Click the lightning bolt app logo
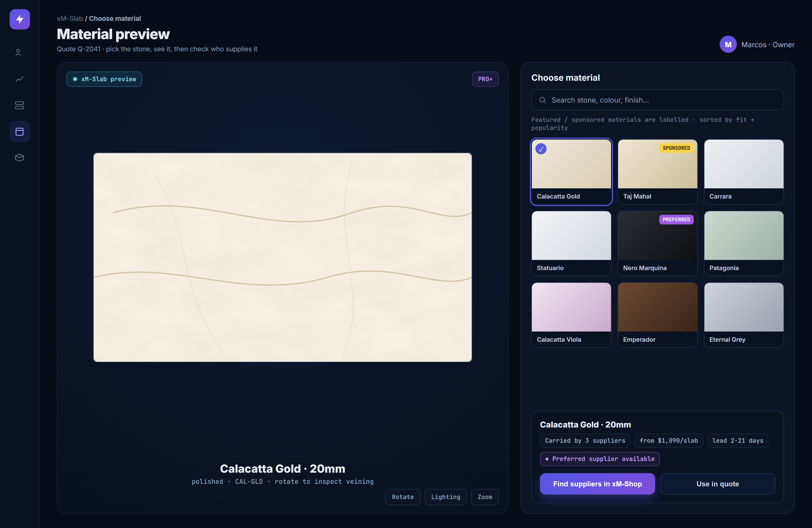Image resolution: width=812 pixels, height=528 pixels. [x=20, y=19]
